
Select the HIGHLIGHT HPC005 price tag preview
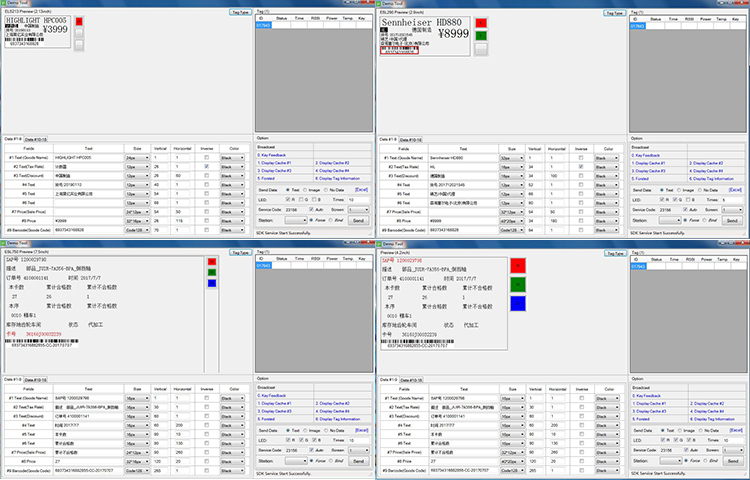[x=37, y=30]
